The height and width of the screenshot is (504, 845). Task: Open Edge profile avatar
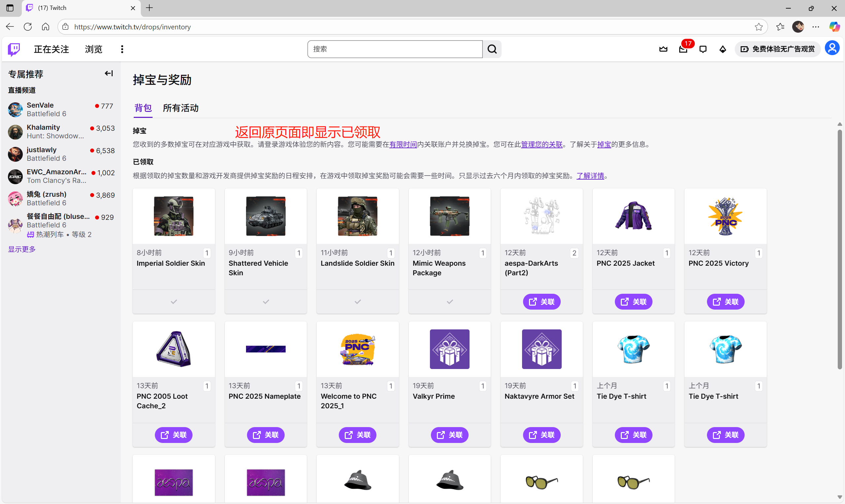(798, 27)
